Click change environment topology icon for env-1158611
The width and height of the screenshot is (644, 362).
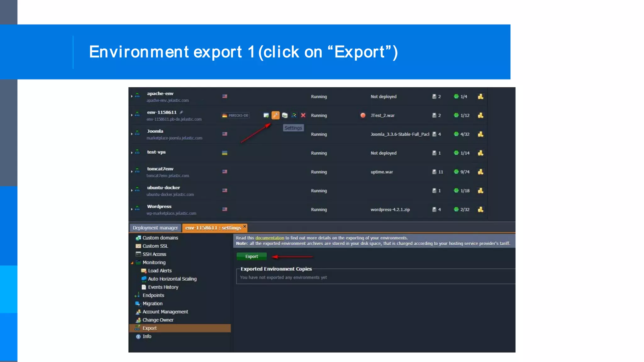click(x=294, y=115)
